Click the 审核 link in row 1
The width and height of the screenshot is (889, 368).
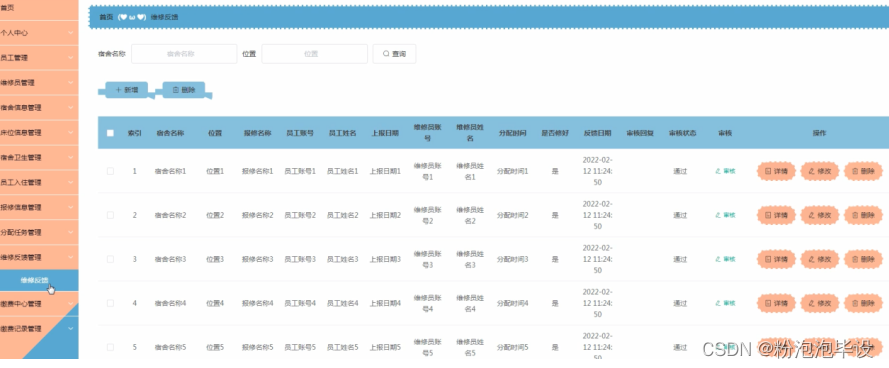tap(725, 171)
